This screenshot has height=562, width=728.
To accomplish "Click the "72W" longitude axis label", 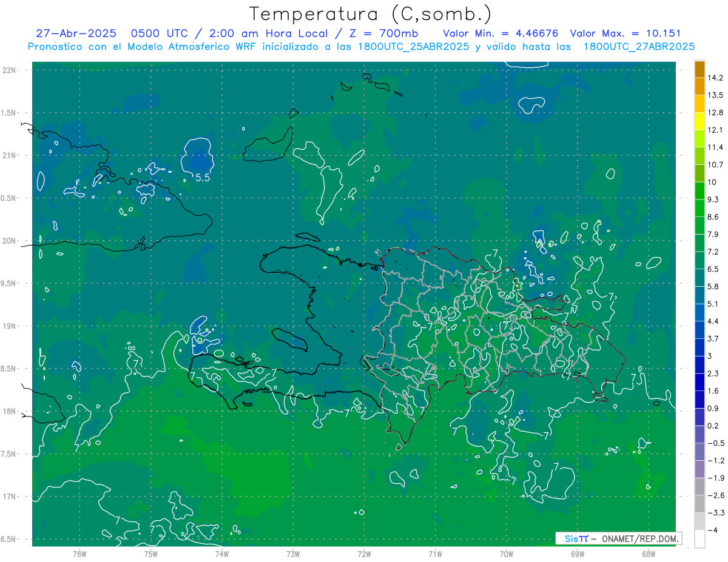I will click(x=364, y=554).
